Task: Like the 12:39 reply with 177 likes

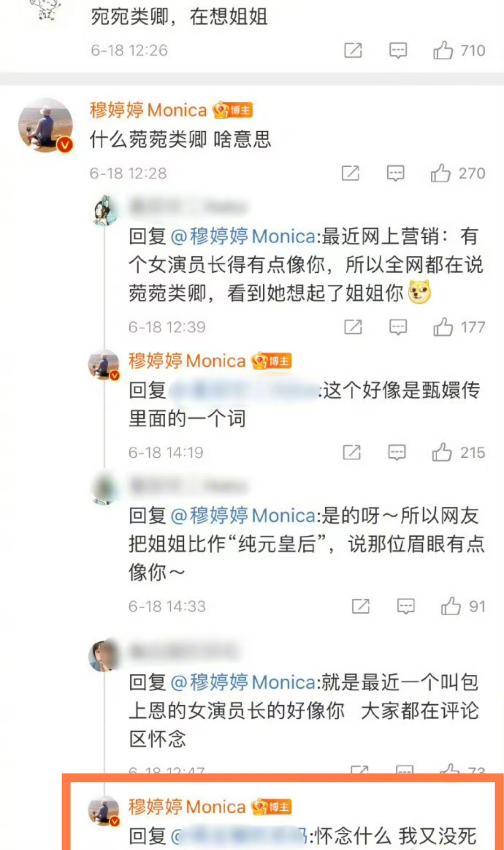Action: coord(443,327)
